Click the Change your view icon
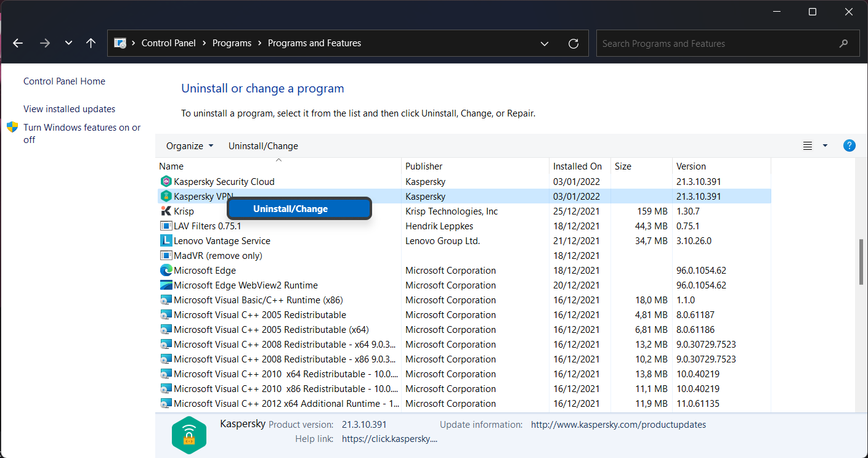 click(x=808, y=146)
